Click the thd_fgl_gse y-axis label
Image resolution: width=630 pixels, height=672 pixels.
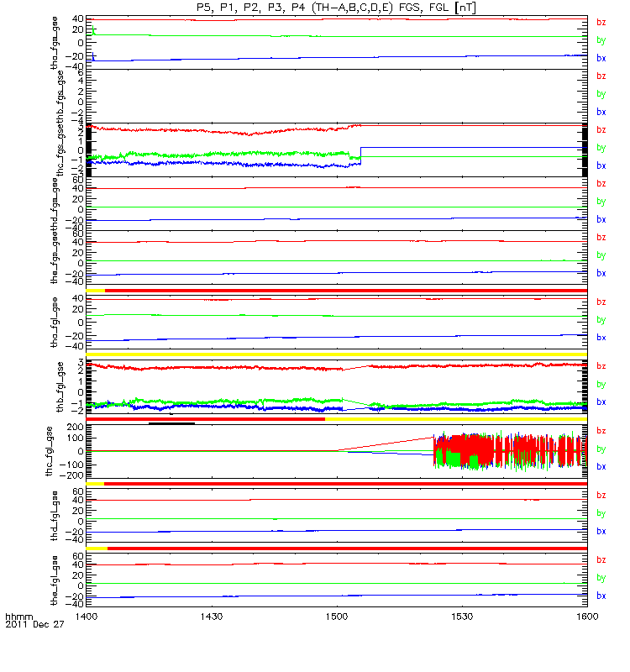coord(55,516)
